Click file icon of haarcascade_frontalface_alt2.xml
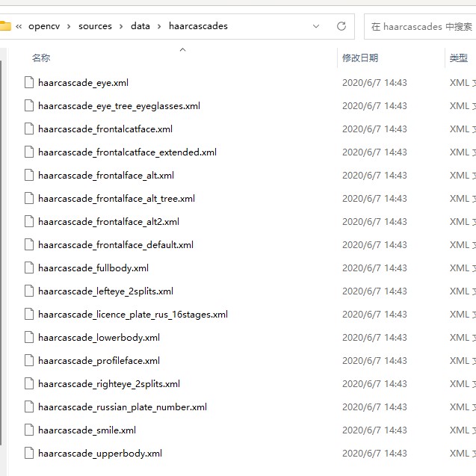The width and height of the screenshot is (476, 476). [29, 221]
